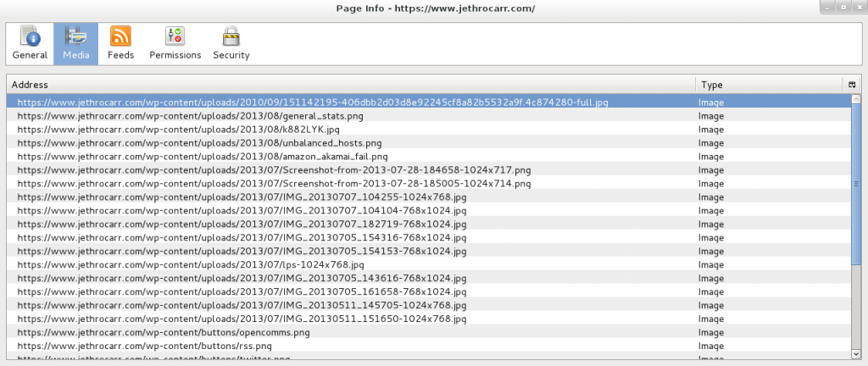868x366 pixels.
Task: Select the Media tab icon
Action: click(75, 36)
